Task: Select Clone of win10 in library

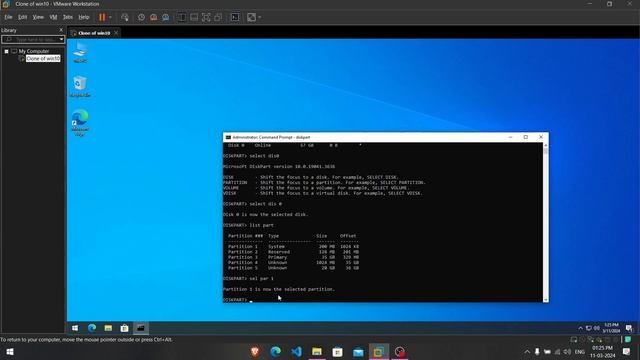Action: [43, 58]
